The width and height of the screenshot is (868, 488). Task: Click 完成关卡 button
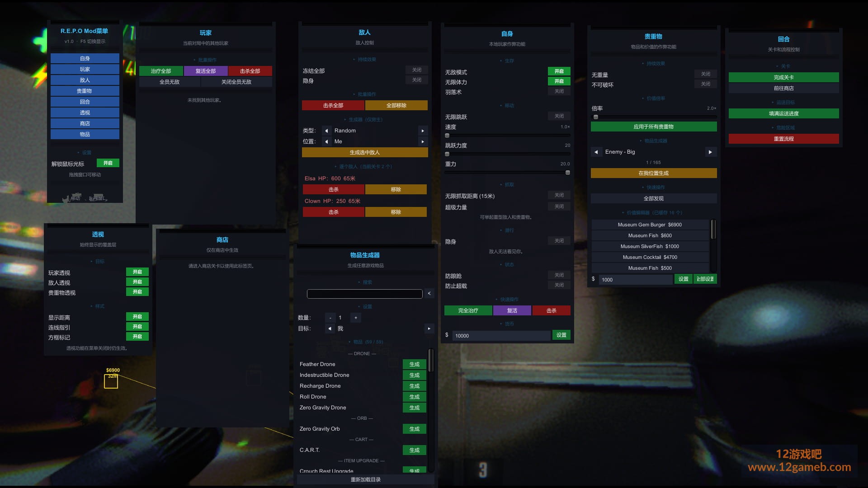point(784,77)
